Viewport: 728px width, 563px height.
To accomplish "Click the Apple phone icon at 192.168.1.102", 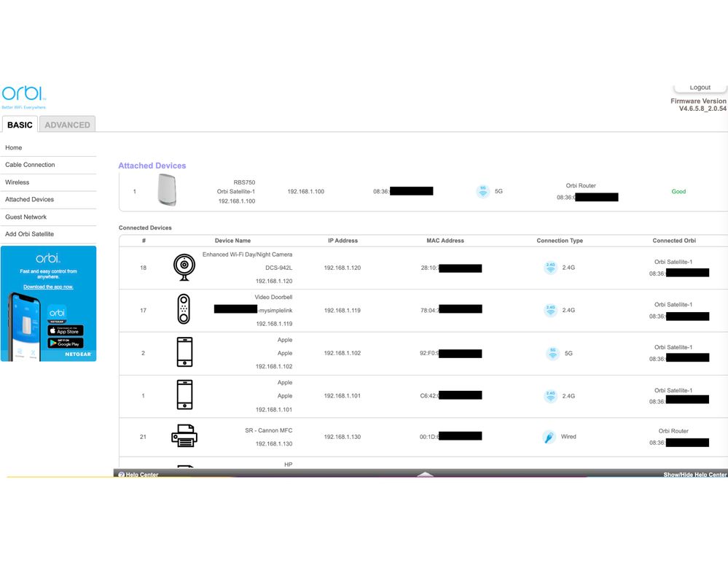I will (184, 353).
